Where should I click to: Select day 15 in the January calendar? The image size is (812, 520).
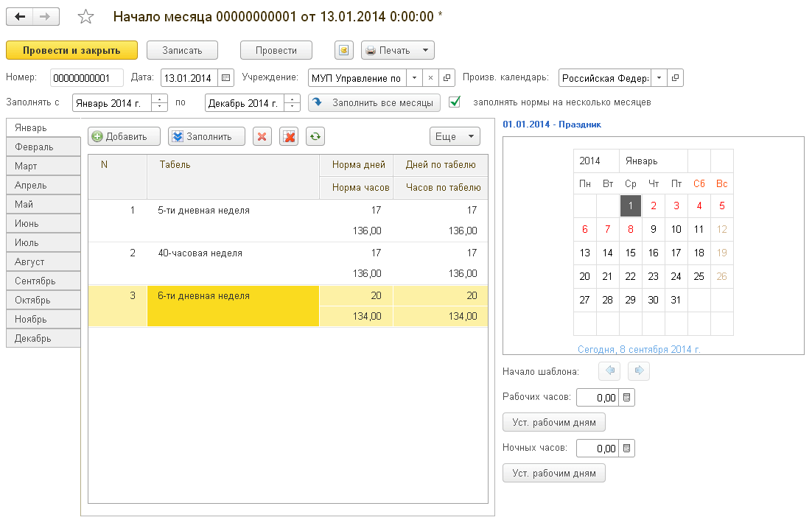[630, 253]
